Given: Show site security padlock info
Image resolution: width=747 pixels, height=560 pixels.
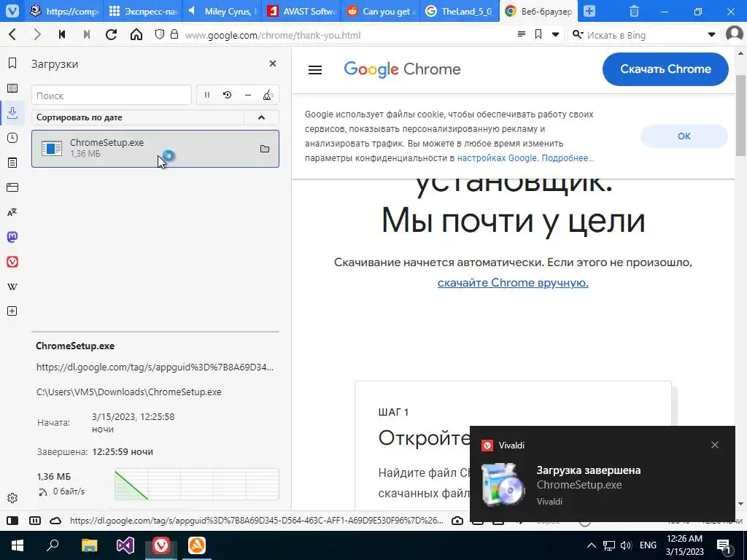Looking at the screenshot, I should tap(174, 34).
